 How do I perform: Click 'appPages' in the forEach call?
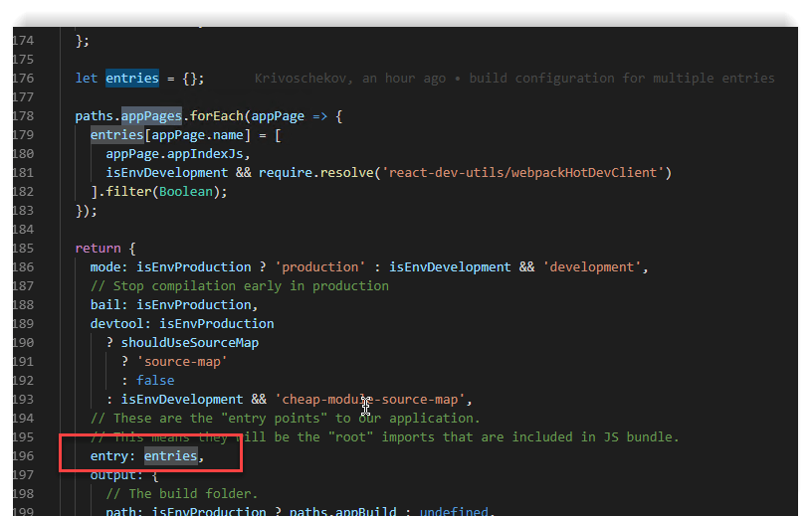click(147, 116)
